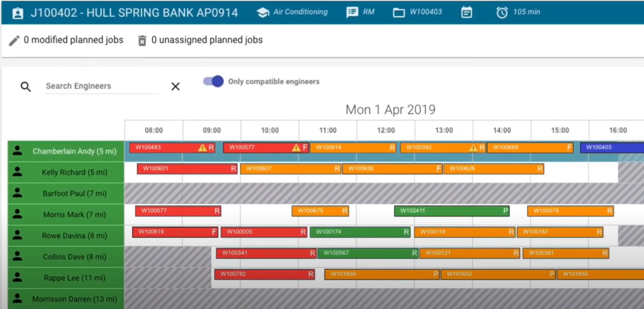
Task: Click the warning triangle on job W100483
Action: (204, 148)
